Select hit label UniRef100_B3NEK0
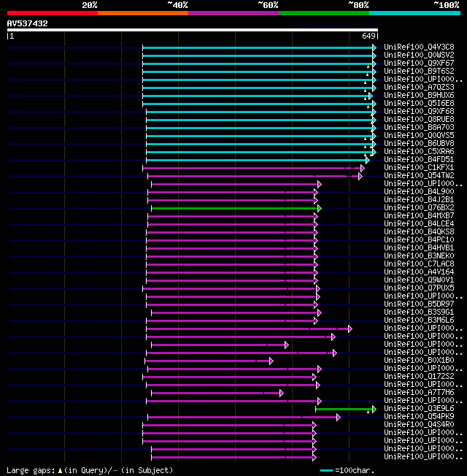This screenshot has width=467, height=476. coord(419,256)
